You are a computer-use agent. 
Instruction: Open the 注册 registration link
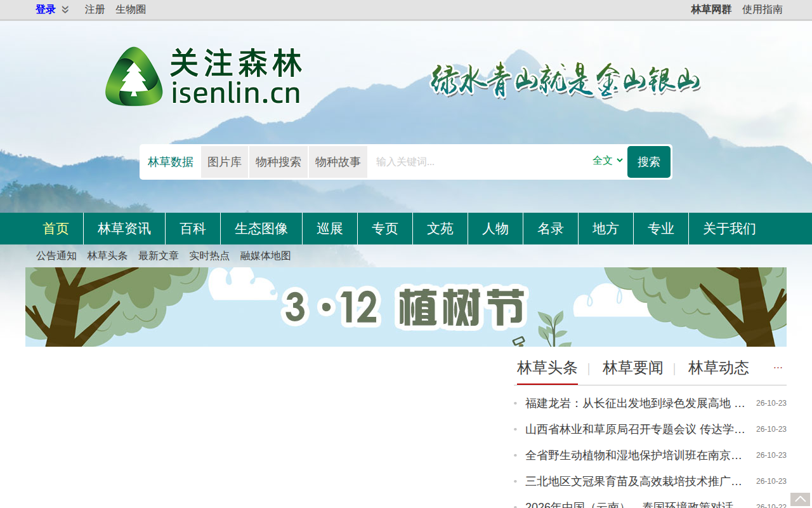[95, 10]
